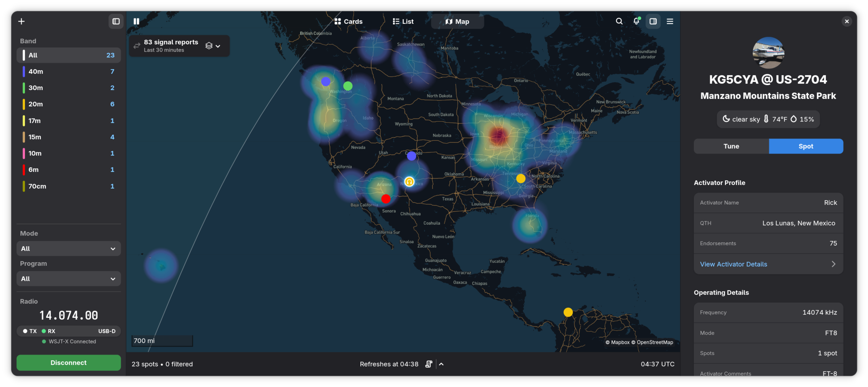The height and width of the screenshot is (387, 868).
Task: Switch to Cards view
Action: pos(348,21)
